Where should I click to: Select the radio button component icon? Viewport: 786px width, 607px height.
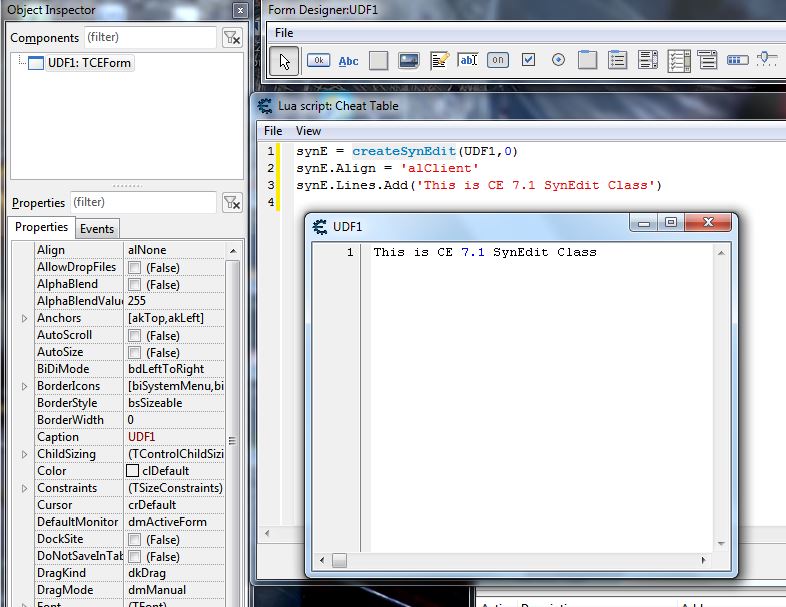558,60
